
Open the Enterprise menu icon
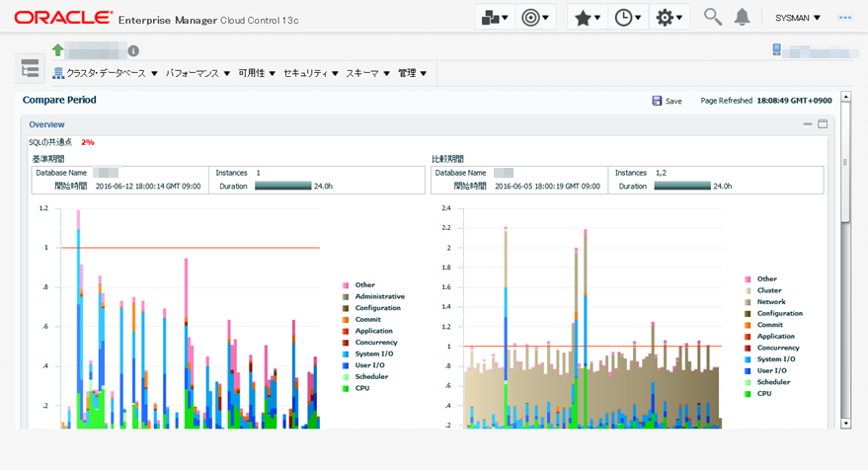click(495, 18)
